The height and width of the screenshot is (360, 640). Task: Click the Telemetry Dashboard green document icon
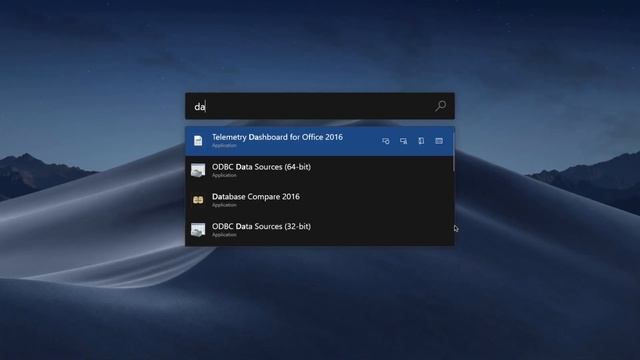(198, 141)
